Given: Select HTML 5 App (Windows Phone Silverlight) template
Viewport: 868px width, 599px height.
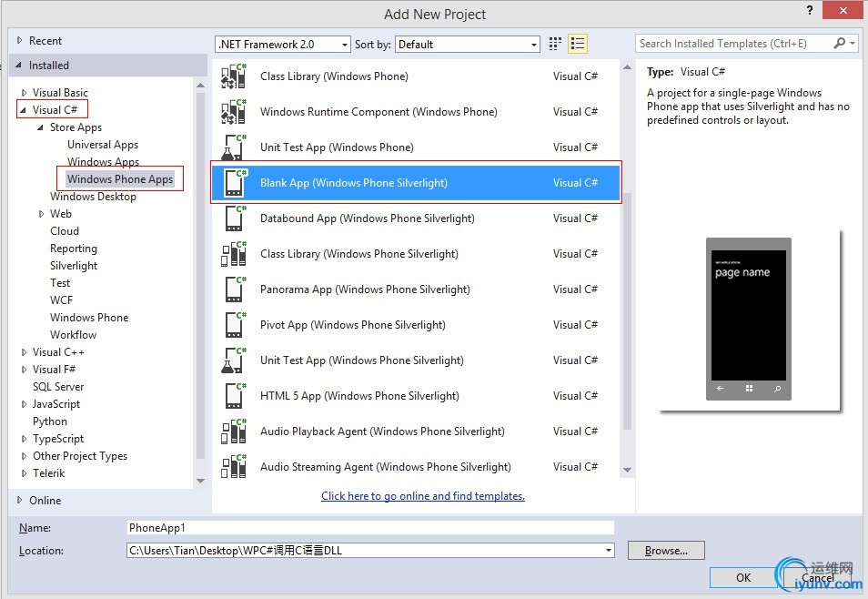Looking at the screenshot, I should [416, 396].
